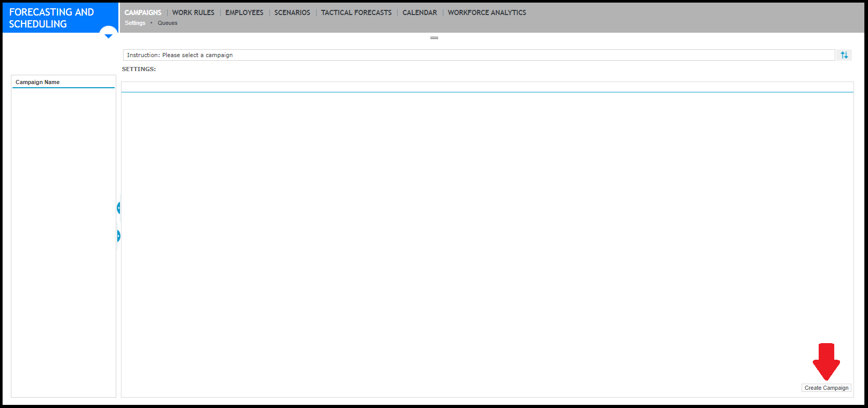Image resolution: width=868 pixels, height=408 pixels.
Task: Click the Forecasting and Scheduling title
Action: [51, 18]
